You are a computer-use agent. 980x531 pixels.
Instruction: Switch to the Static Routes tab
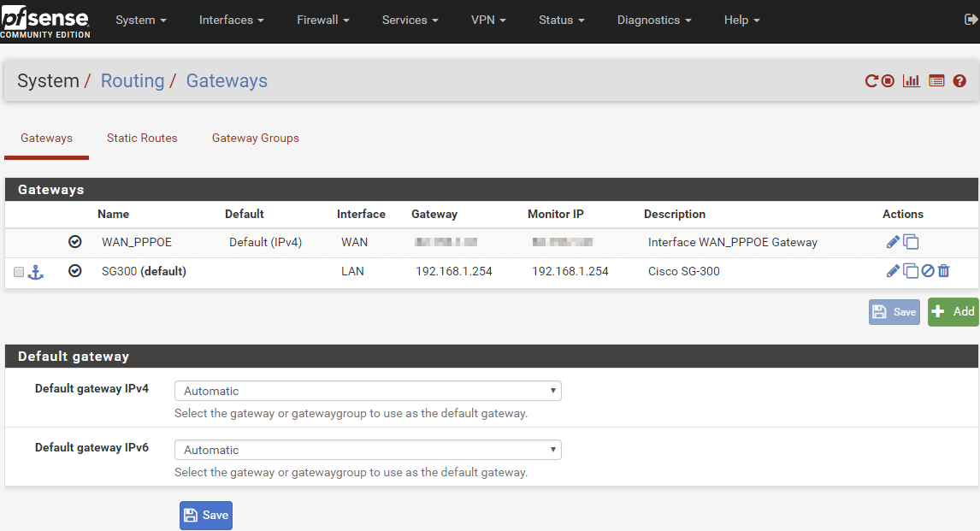tap(142, 138)
